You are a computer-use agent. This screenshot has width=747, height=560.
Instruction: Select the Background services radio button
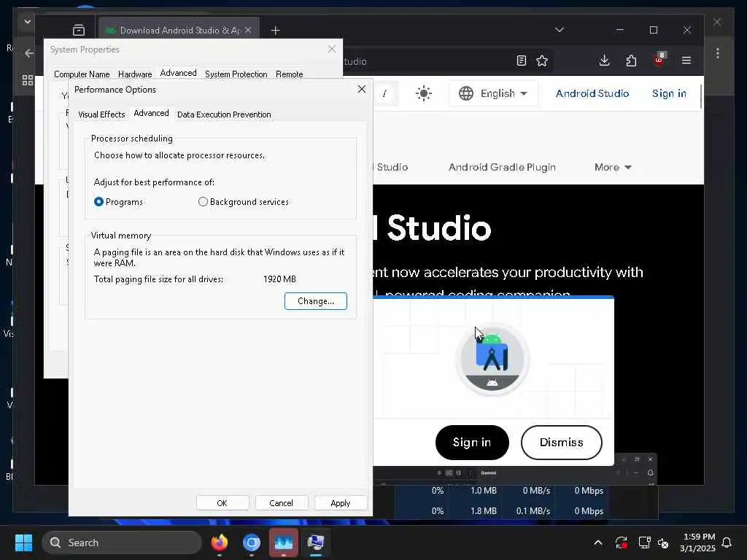pyautogui.click(x=203, y=202)
